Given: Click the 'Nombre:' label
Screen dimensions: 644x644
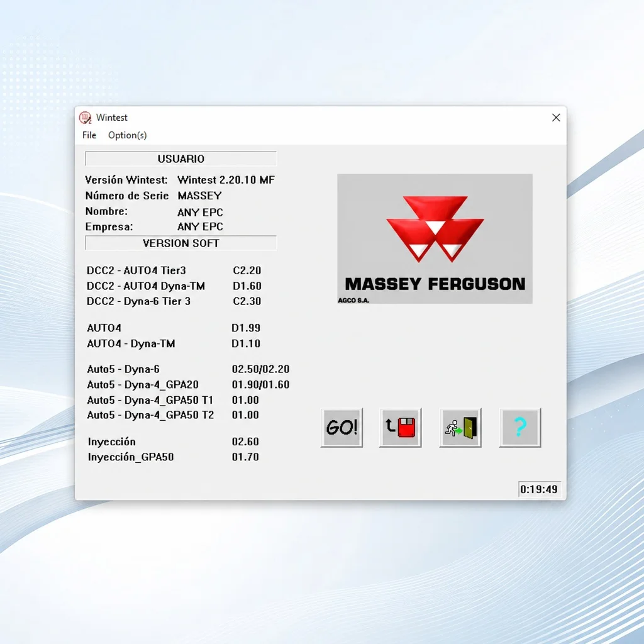Looking at the screenshot, I should (106, 211).
